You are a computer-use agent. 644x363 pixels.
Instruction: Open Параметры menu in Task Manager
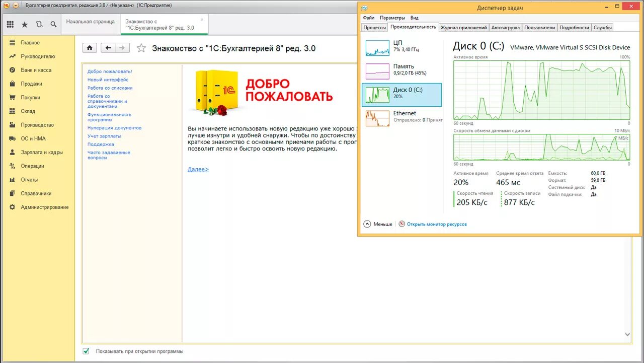pyautogui.click(x=392, y=18)
